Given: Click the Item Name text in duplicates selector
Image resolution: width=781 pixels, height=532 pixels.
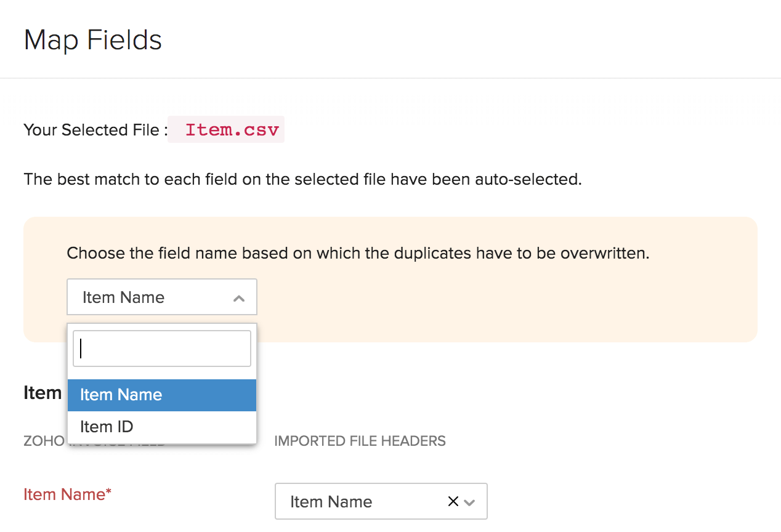Looking at the screenshot, I should tap(123, 297).
